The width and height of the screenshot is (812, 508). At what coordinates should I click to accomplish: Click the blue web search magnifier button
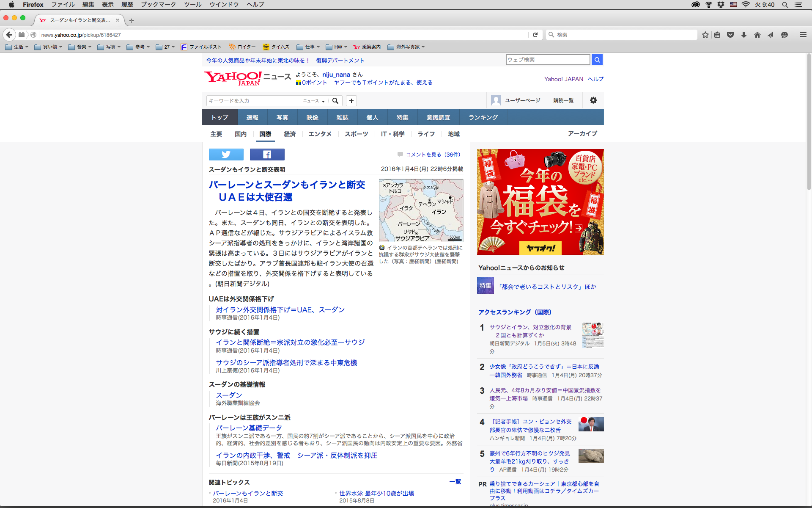pos(597,60)
